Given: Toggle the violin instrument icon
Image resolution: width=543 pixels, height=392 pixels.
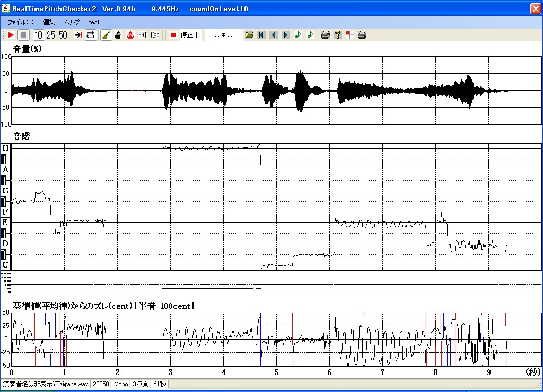Looking at the screenshot, I should coord(106,35).
